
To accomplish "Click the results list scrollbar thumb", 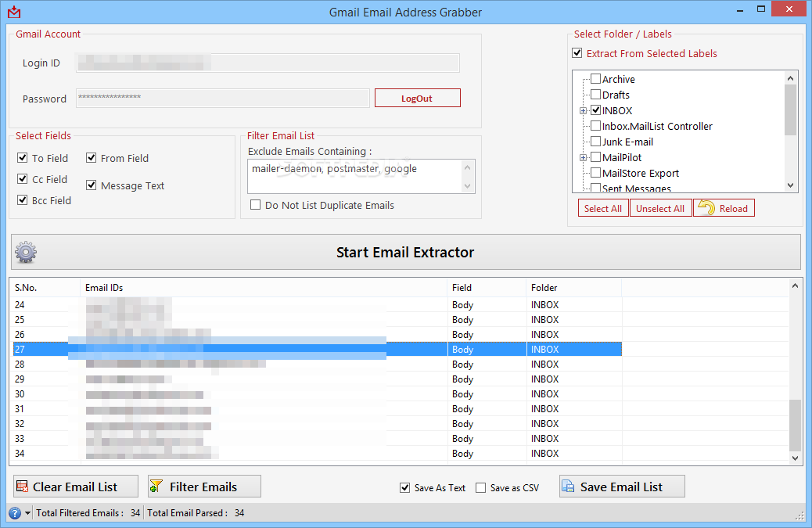I will [x=795, y=425].
